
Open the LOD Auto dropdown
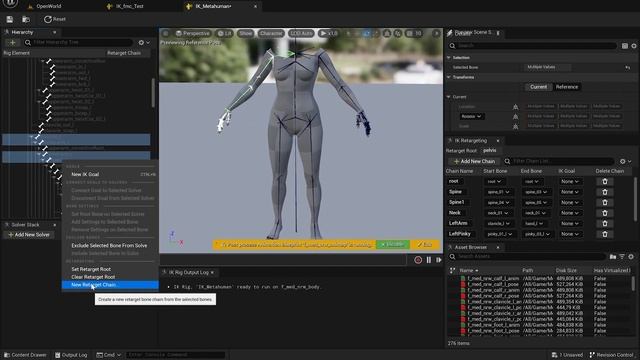pyautogui.click(x=301, y=33)
